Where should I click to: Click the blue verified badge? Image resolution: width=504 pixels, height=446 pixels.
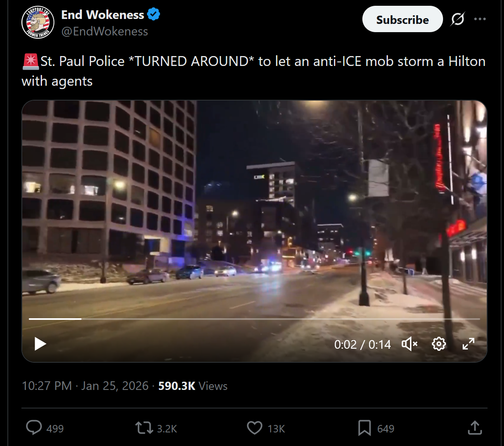coord(154,15)
